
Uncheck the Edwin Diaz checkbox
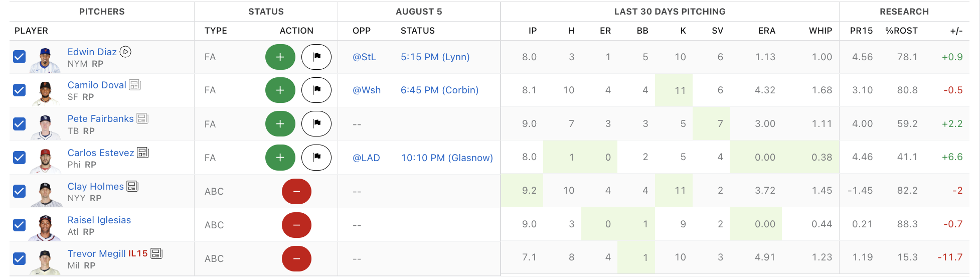pos(19,57)
